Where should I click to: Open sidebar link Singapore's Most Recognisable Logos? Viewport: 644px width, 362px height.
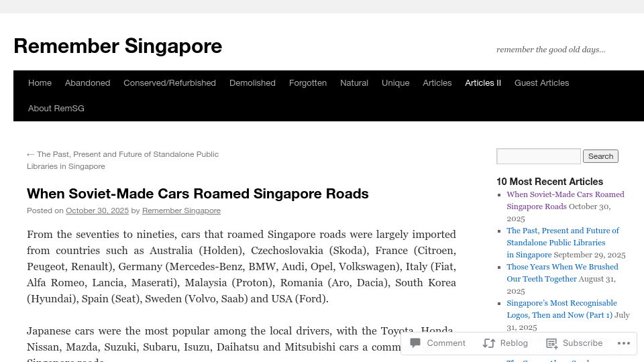(561, 308)
